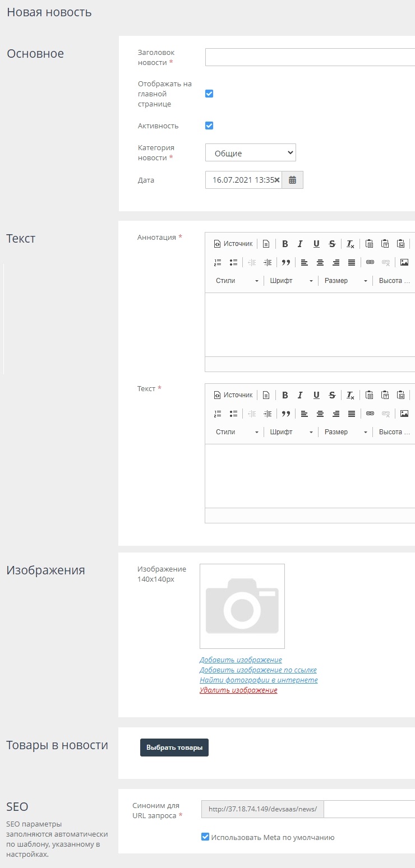Click blockquote icon in Аннотация editor
This screenshot has height=868, width=415.
click(x=286, y=262)
